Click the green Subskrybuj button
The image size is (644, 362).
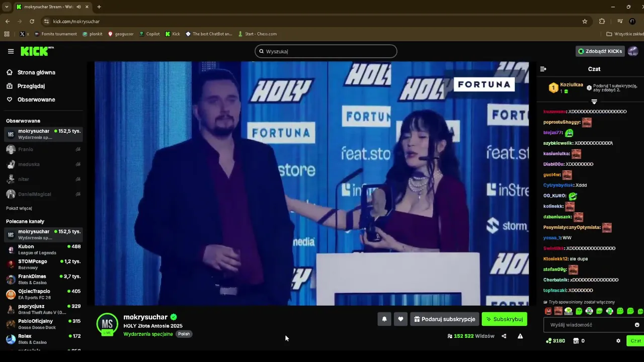coord(504,319)
